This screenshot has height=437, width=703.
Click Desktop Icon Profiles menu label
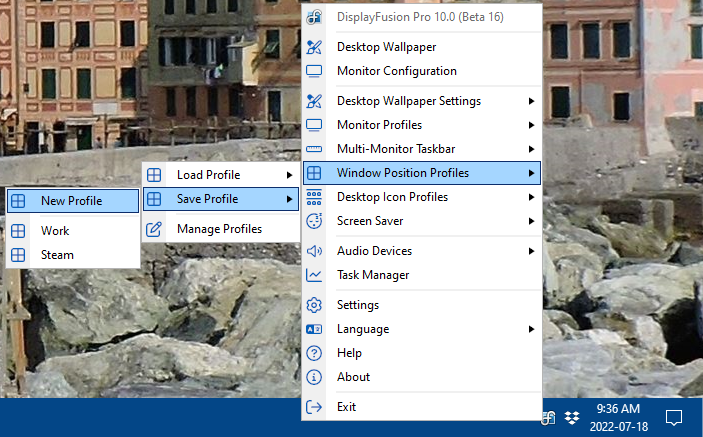click(x=392, y=197)
